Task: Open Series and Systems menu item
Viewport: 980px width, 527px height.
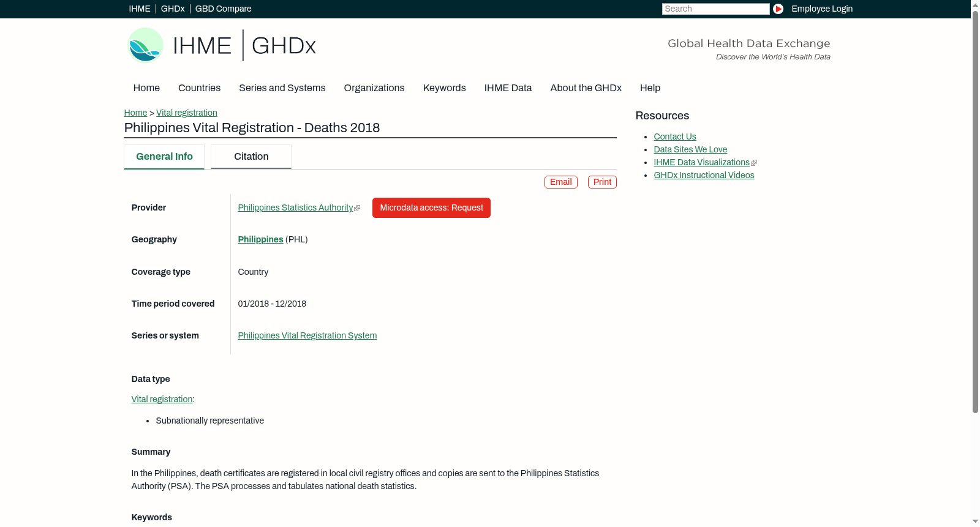Action: (282, 88)
